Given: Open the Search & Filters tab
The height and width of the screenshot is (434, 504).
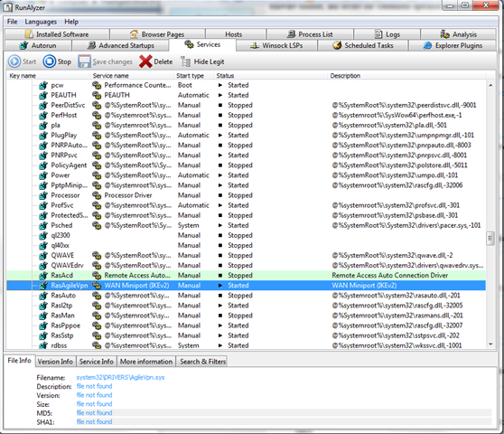Looking at the screenshot, I should click(203, 362).
